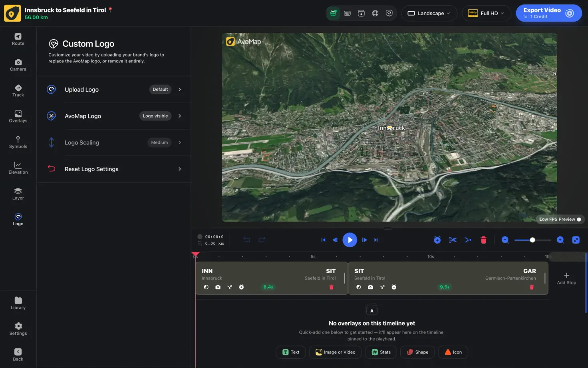Click the download icon in top bar

pyautogui.click(x=361, y=13)
